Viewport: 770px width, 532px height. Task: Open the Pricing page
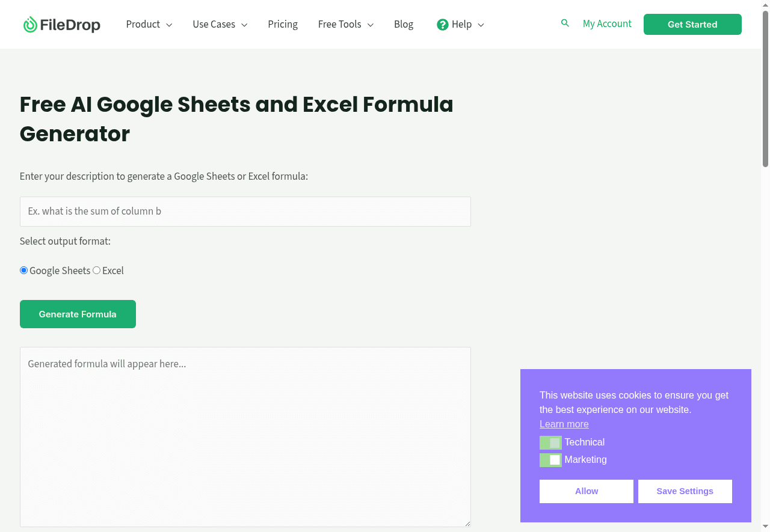(x=283, y=25)
